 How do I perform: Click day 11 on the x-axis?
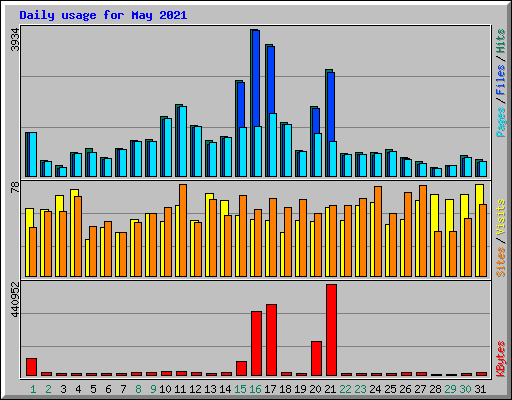click(180, 389)
